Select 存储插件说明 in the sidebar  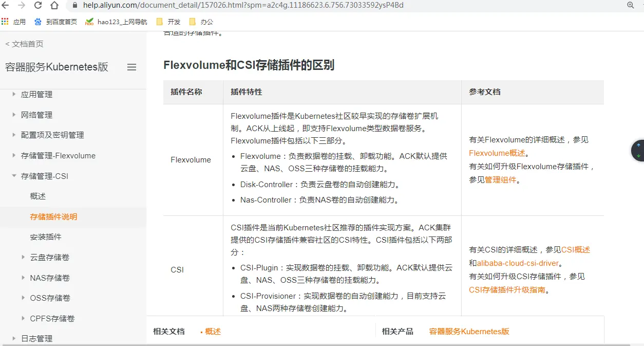[x=53, y=216]
